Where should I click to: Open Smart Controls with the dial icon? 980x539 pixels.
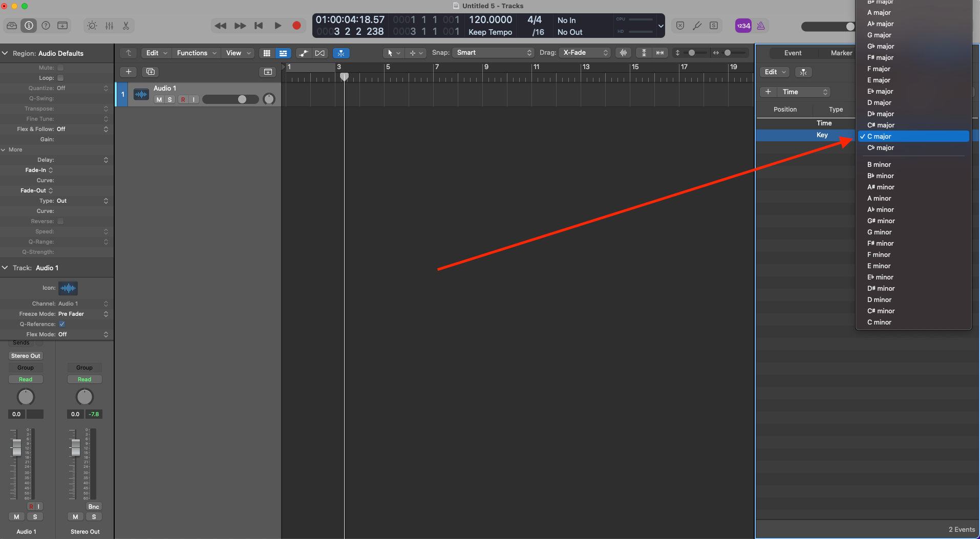pos(92,26)
